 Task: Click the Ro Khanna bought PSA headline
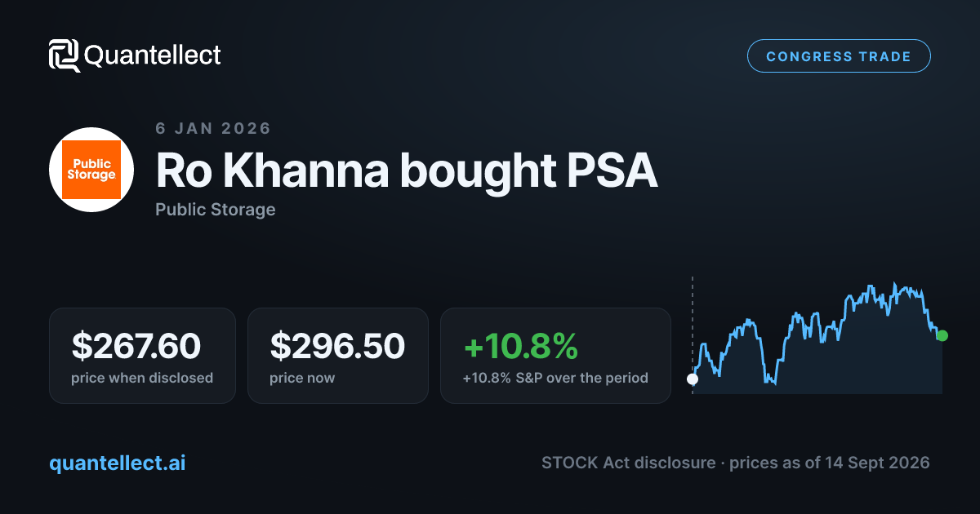(406, 170)
